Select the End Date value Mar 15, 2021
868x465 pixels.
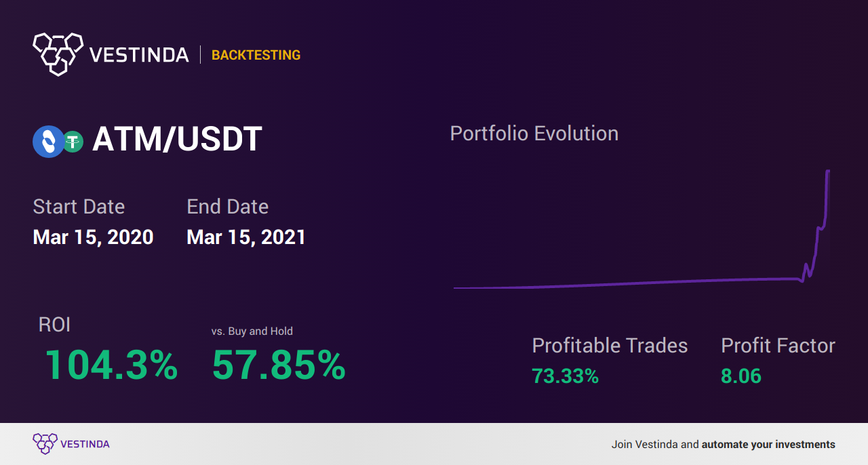pos(246,237)
